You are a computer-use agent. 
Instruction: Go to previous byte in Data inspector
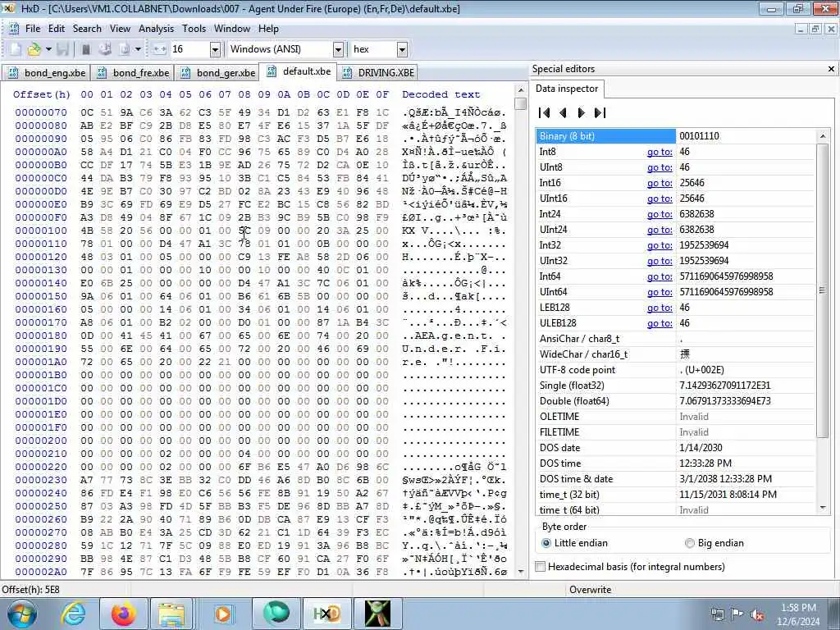click(x=563, y=113)
